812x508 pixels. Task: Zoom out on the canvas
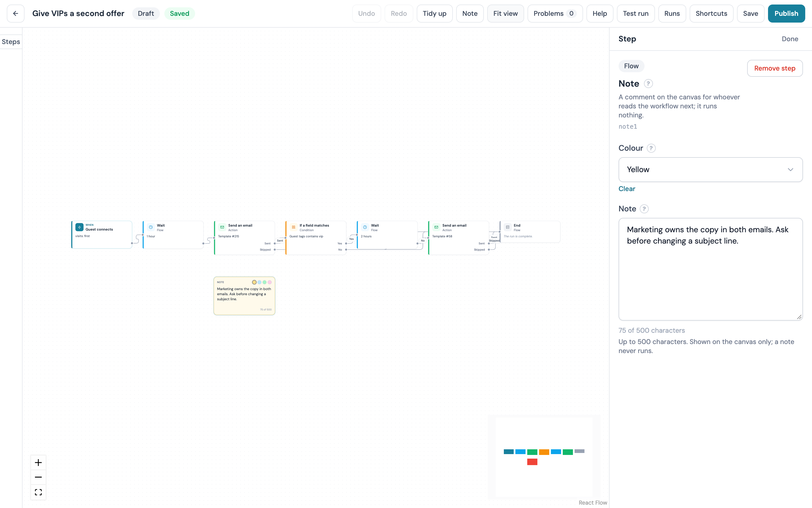pos(38,478)
